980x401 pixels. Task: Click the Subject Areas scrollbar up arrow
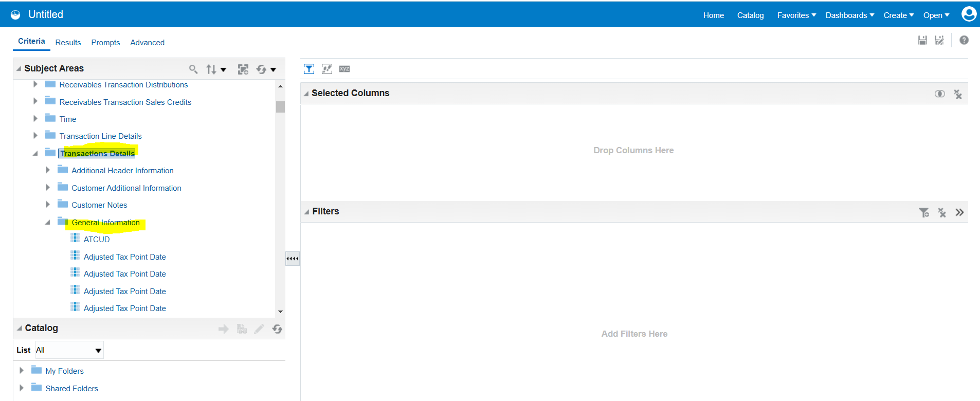(x=280, y=86)
